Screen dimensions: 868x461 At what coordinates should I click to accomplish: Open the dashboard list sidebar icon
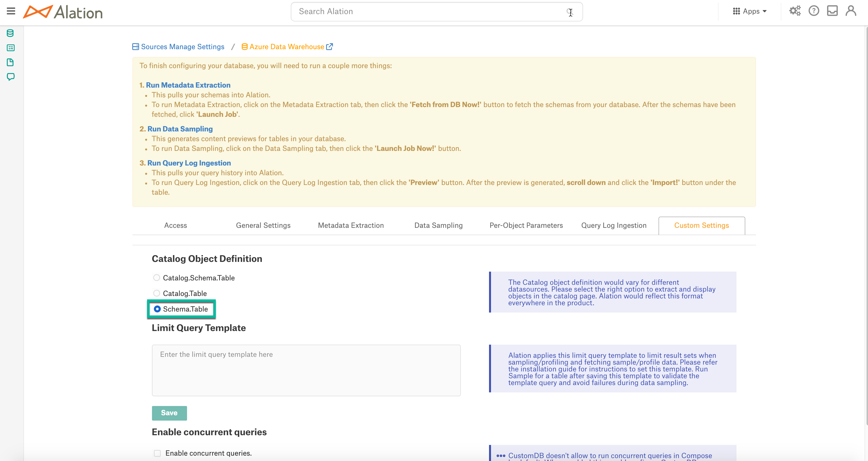point(10,48)
